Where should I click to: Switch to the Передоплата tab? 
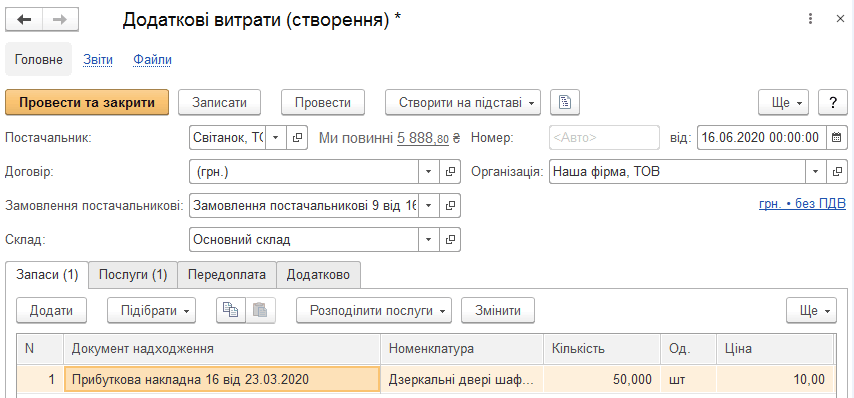[x=227, y=274]
